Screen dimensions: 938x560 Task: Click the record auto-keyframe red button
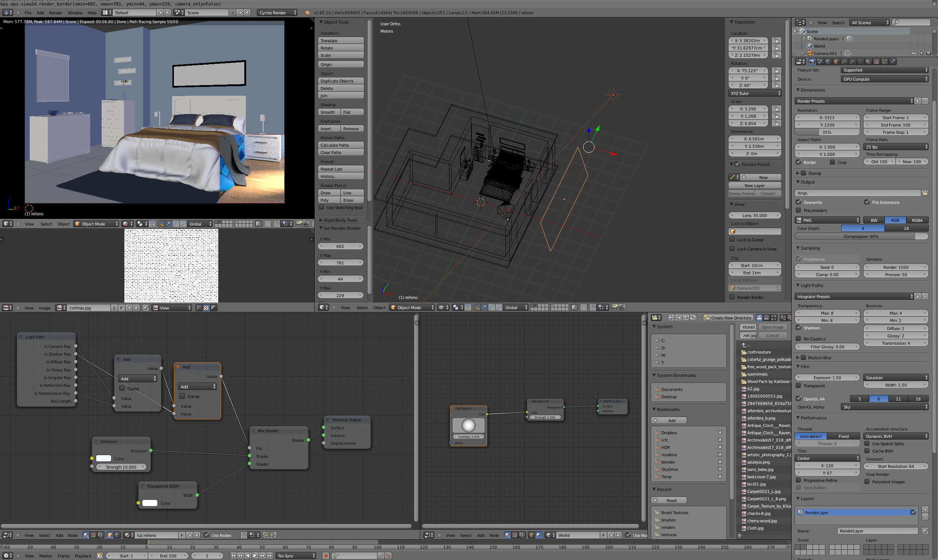(325, 556)
